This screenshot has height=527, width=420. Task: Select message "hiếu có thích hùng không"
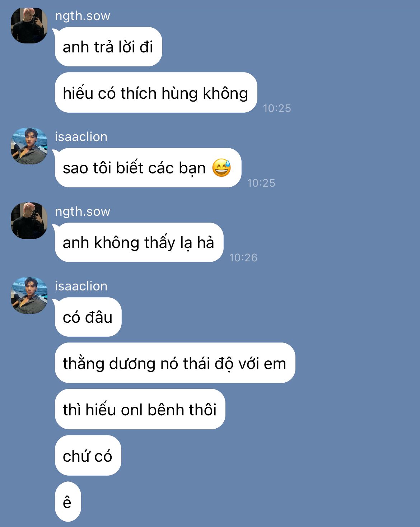coord(156,93)
